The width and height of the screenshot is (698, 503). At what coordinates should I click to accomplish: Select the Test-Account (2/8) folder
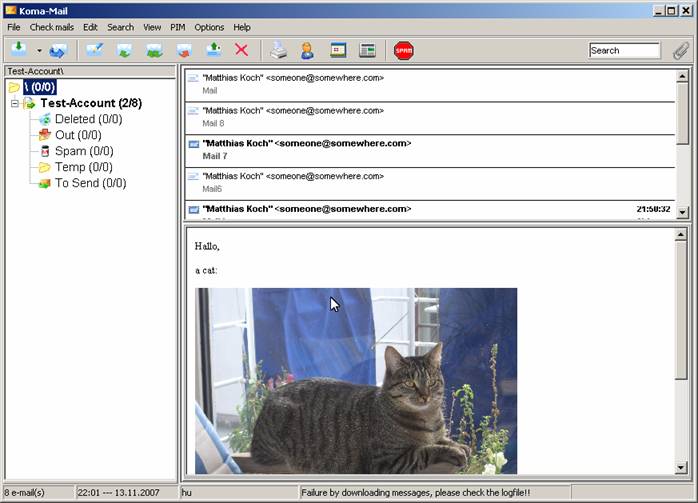click(x=91, y=103)
